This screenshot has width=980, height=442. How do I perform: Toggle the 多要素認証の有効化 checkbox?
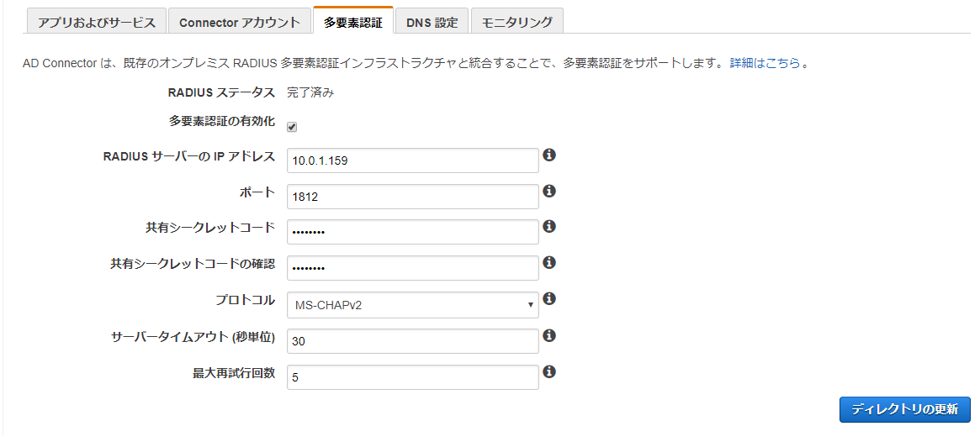point(292,127)
